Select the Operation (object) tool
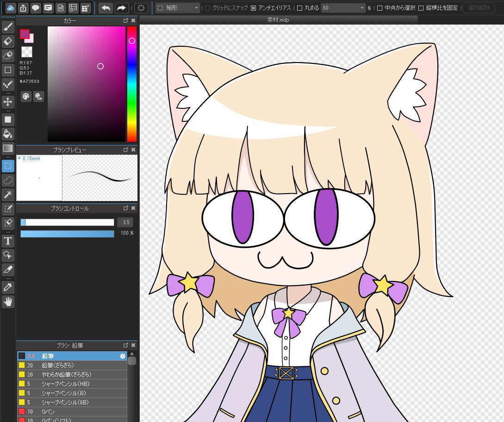504x422 pixels. coord(8,255)
